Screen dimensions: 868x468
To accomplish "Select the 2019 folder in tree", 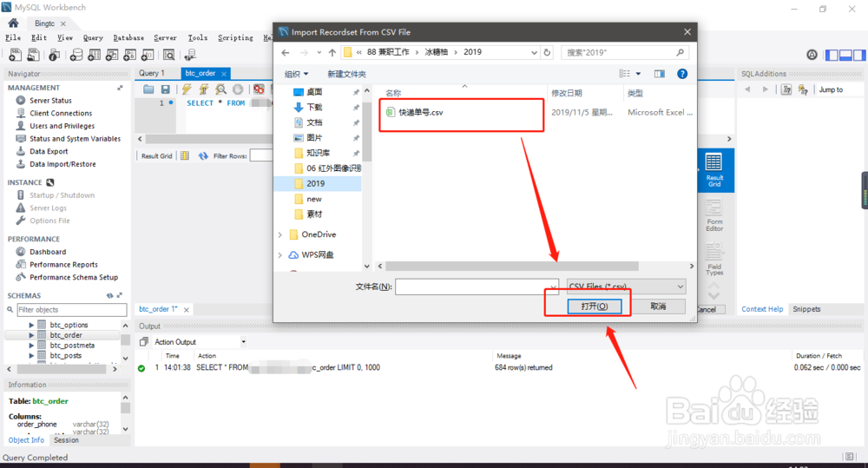I will (318, 184).
